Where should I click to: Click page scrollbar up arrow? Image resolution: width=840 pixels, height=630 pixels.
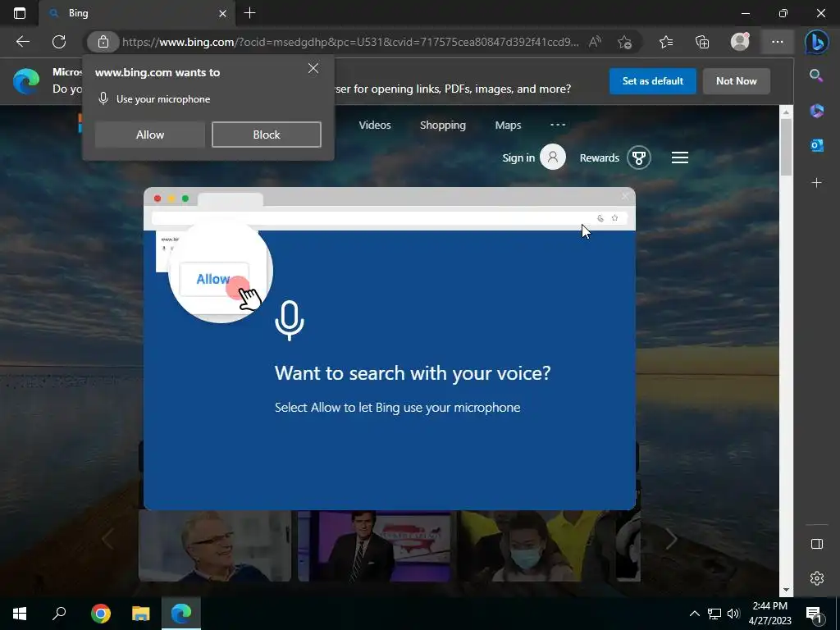(786, 112)
